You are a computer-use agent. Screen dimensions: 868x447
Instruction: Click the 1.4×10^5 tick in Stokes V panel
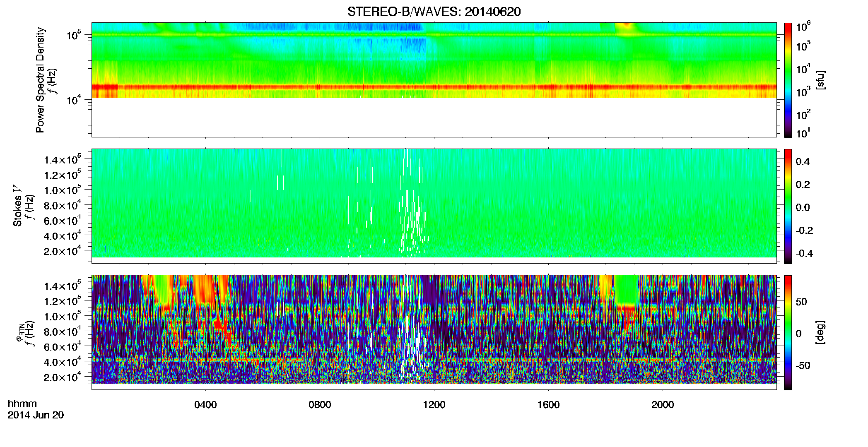(63, 159)
